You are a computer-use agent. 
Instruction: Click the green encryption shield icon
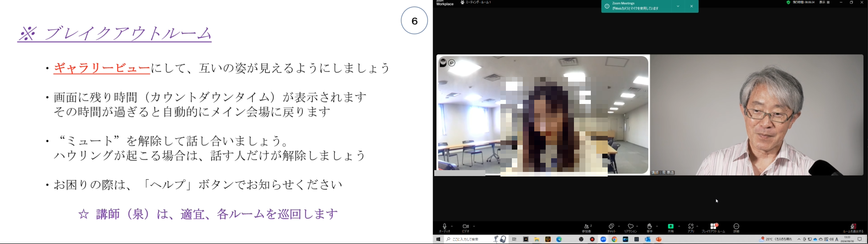(788, 2)
